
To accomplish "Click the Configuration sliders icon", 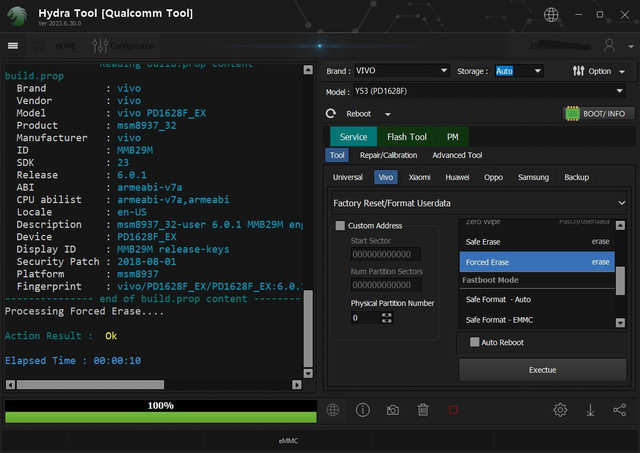I will pos(100,46).
